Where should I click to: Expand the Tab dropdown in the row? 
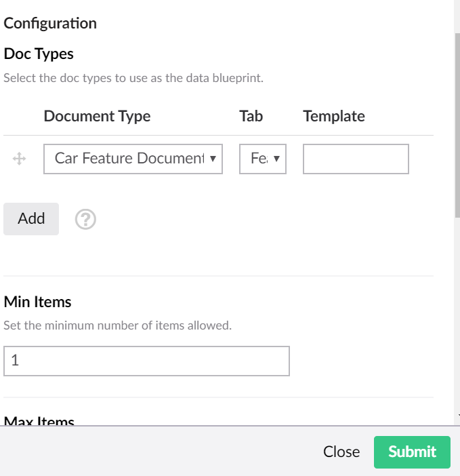262,159
